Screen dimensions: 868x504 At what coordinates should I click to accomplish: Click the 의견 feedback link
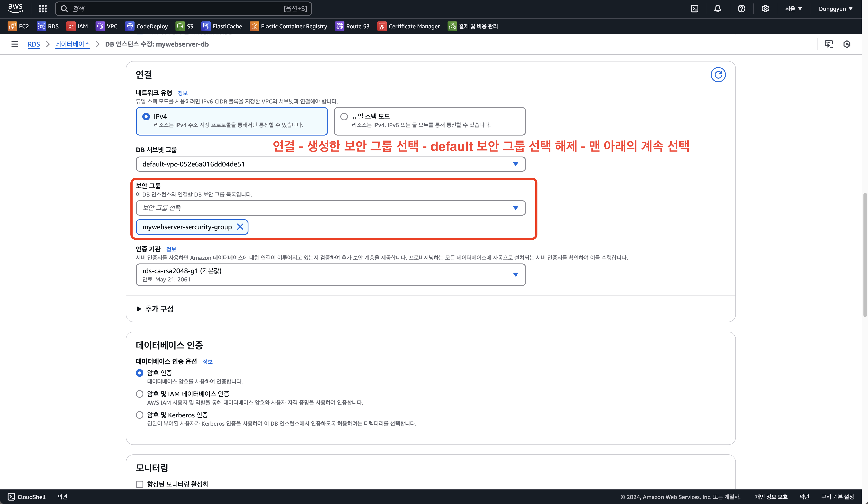click(x=62, y=497)
